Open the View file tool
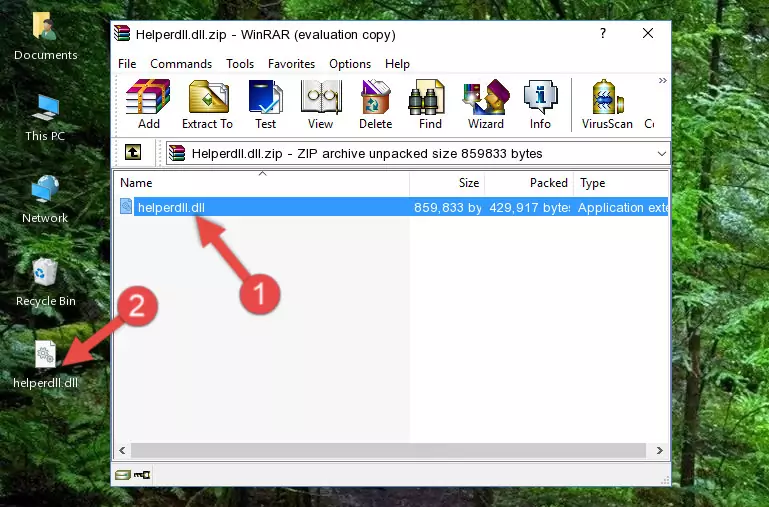Screen dimensions: 769x507 [x=321, y=104]
